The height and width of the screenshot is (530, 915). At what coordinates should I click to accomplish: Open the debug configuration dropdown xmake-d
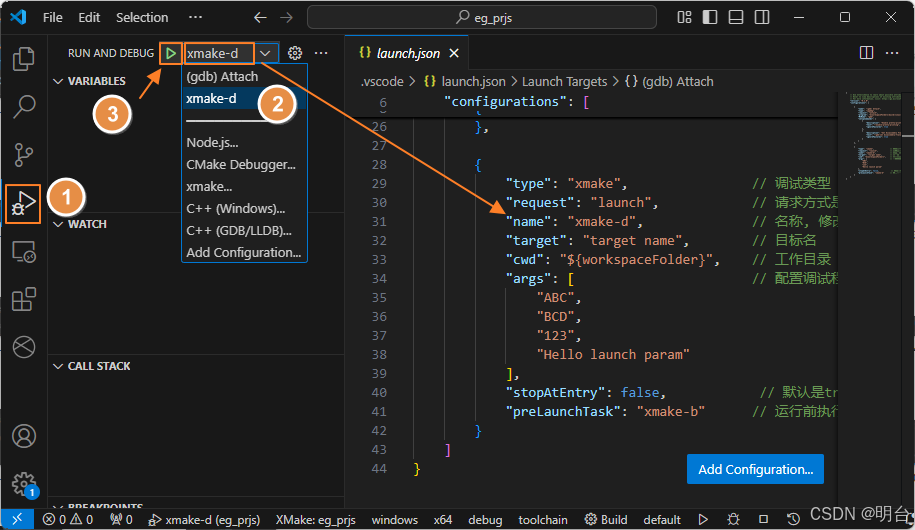click(231, 53)
